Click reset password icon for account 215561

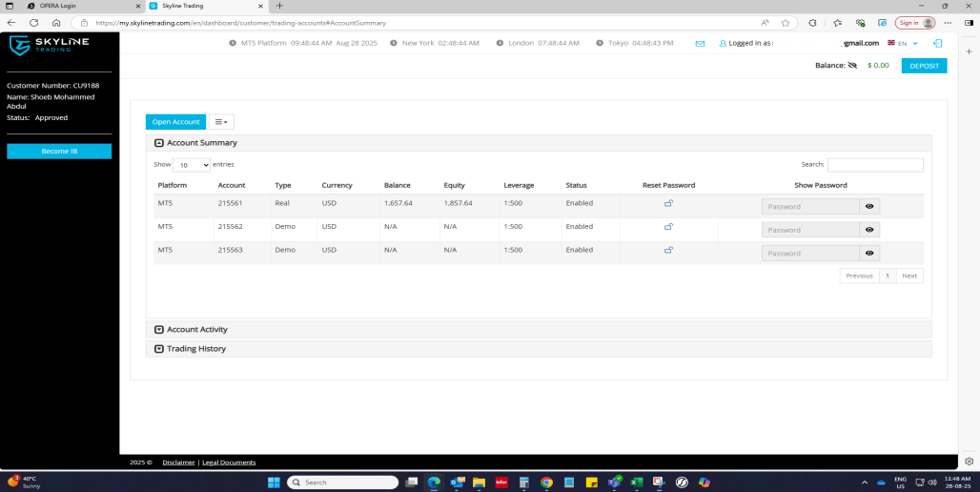pos(668,203)
